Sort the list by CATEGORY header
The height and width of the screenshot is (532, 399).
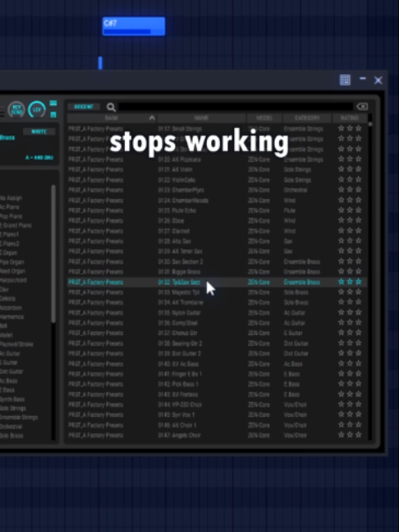pyautogui.click(x=307, y=117)
